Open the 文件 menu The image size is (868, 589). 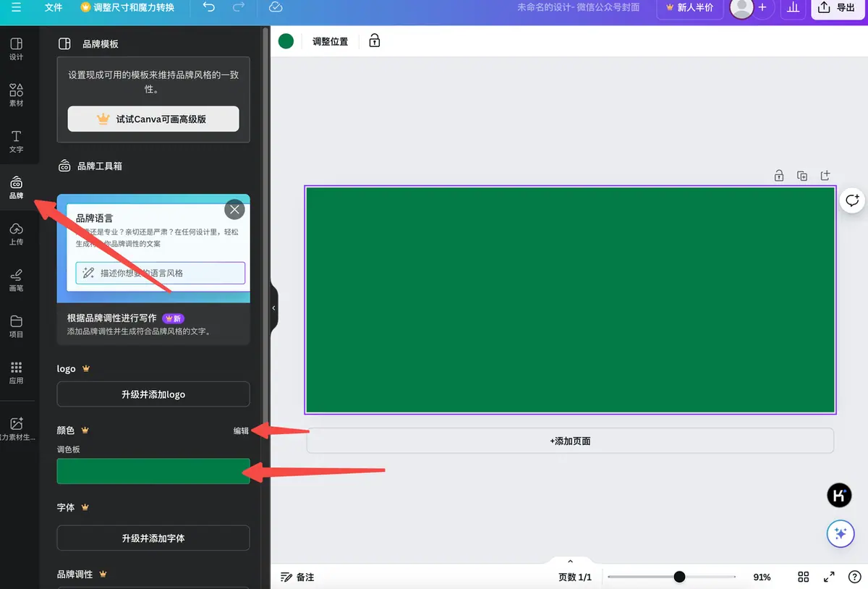54,7
